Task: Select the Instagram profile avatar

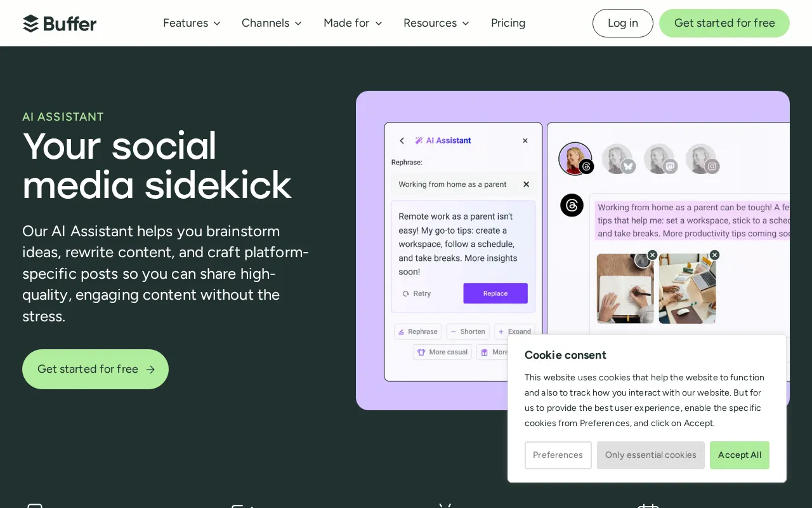Action: 702,159
